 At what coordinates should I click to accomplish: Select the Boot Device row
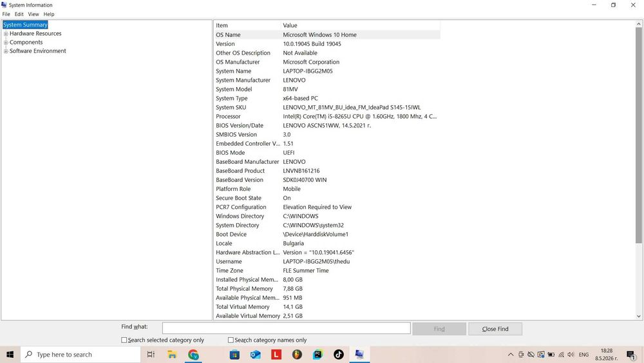327,234
